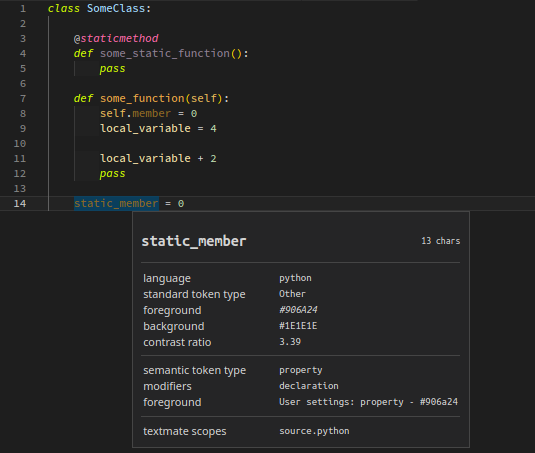The image size is (535, 453).
Task: Click the number 4 on line 9
Action: tap(213, 128)
